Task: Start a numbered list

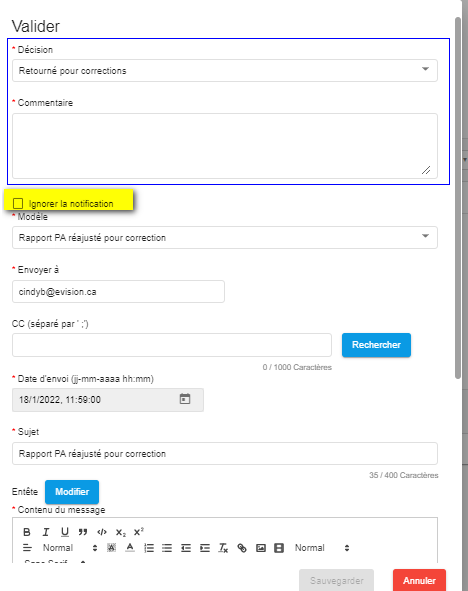Action: [x=149, y=548]
